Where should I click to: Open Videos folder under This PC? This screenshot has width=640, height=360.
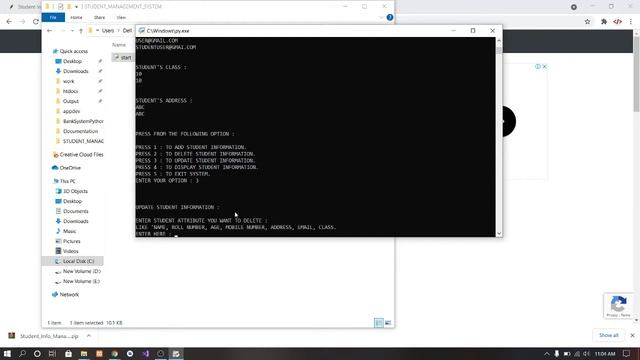(71, 251)
